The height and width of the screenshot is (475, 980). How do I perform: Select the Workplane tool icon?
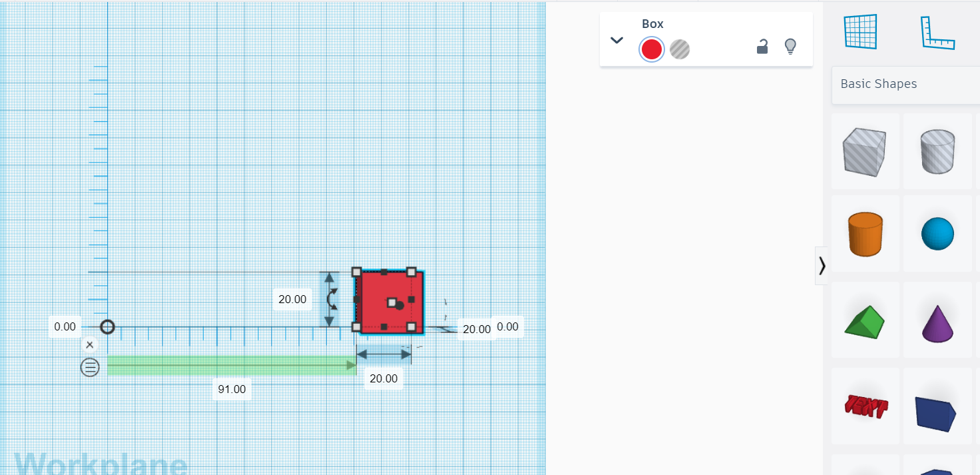tap(861, 32)
